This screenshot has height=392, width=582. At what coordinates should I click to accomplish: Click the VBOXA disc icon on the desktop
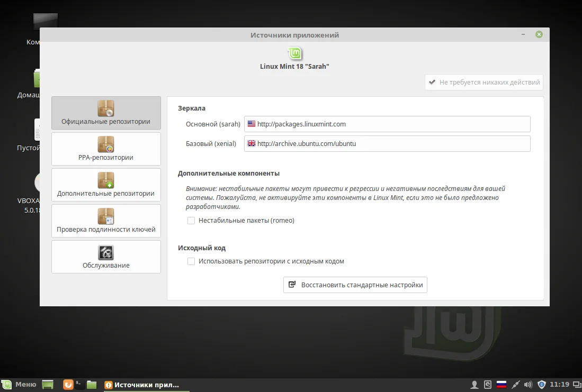[38, 182]
